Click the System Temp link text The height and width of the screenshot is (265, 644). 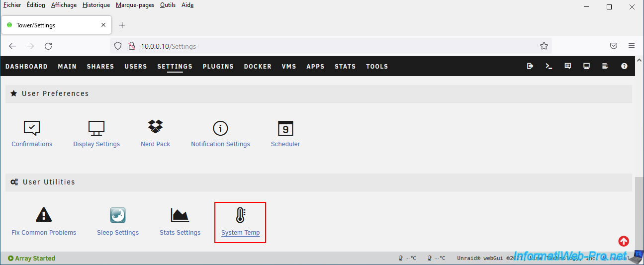[240, 233]
